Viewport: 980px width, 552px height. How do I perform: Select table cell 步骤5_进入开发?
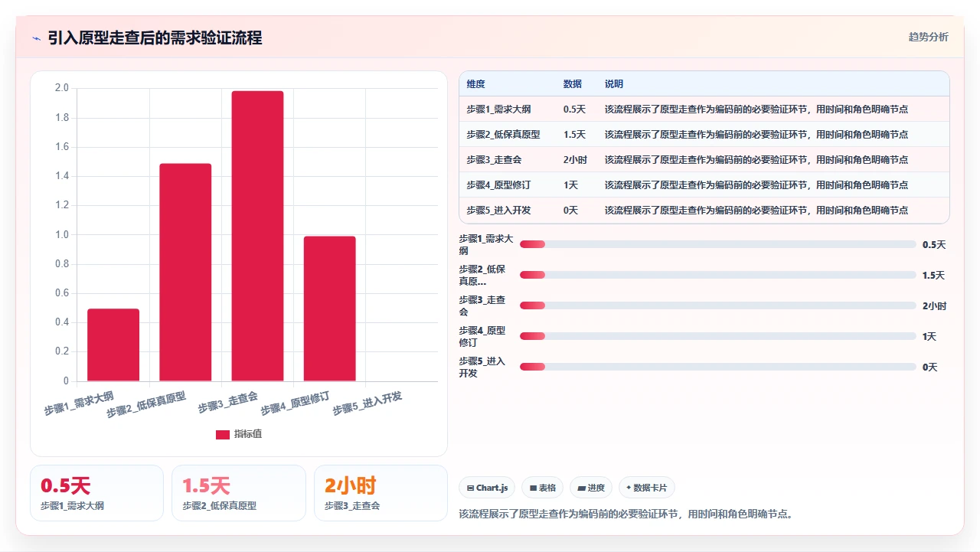click(498, 210)
